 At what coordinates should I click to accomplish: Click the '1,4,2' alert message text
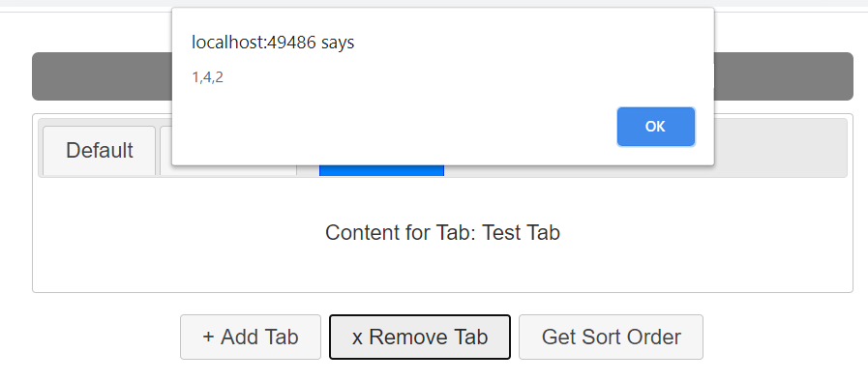click(208, 77)
